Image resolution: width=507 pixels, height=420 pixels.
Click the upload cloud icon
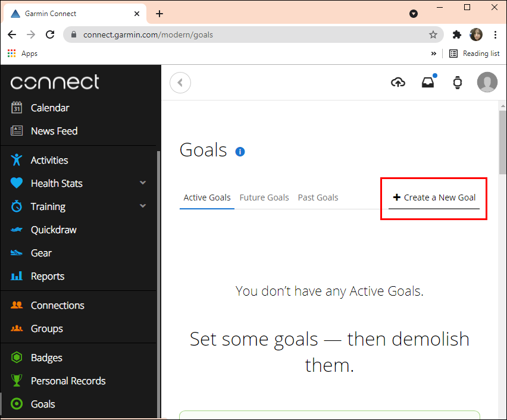398,83
